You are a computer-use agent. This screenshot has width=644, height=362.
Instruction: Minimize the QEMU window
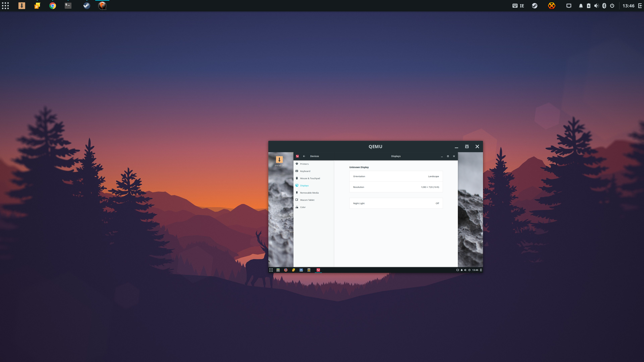click(x=456, y=147)
